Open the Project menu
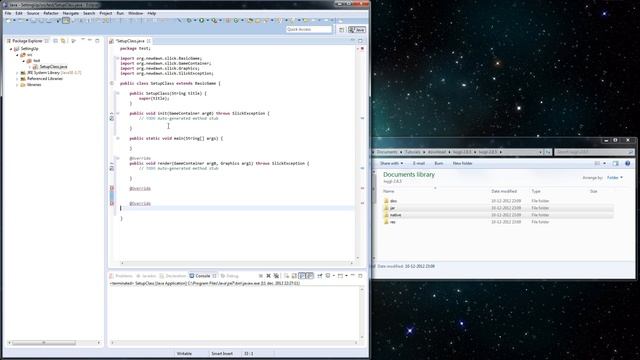Screen dimensions: 640x360 pyautogui.click(x=106, y=13)
